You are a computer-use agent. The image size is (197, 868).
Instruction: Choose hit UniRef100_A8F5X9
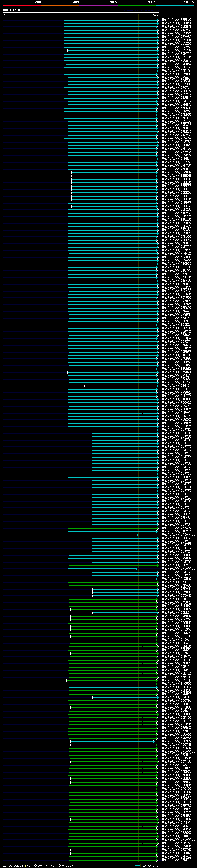click(x=176, y=782)
